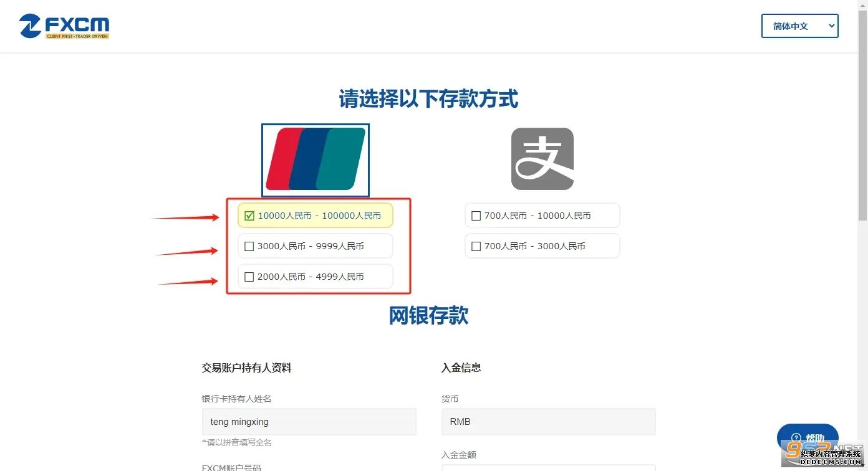The height and width of the screenshot is (471, 868).
Task: Click the 网银存款 section heading
Action: pos(428,316)
